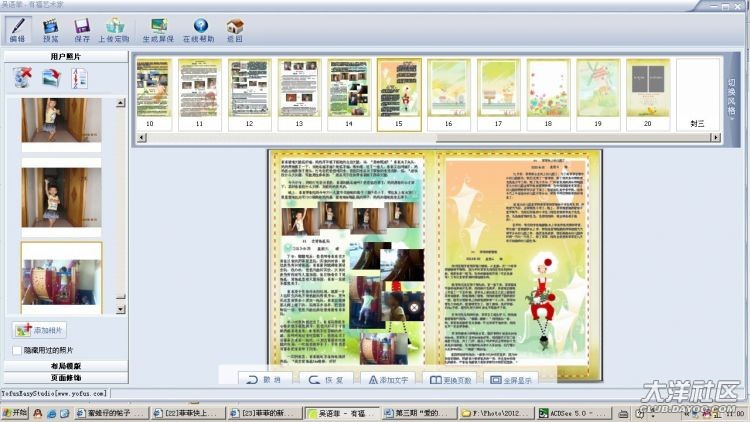The height and width of the screenshot is (422, 750).
Task: Expand the 页面修饰 (Page Decoration) panel
Action: point(66,378)
